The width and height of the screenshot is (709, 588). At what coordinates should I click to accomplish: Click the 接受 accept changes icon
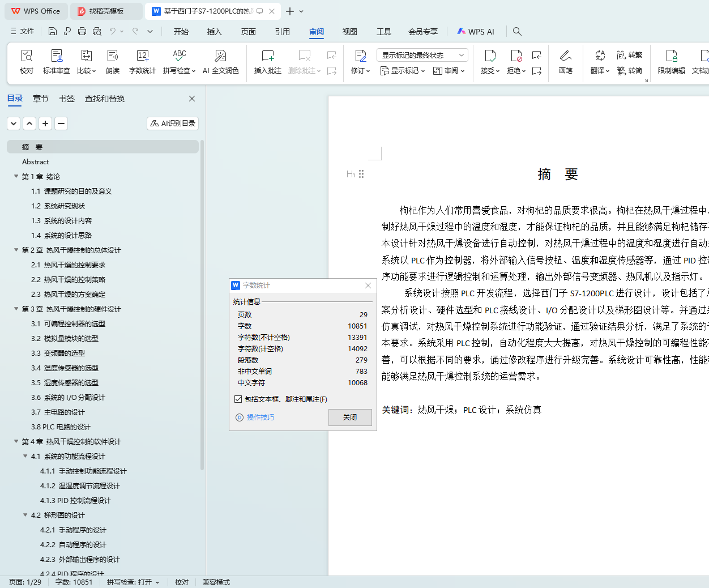point(490,62)
